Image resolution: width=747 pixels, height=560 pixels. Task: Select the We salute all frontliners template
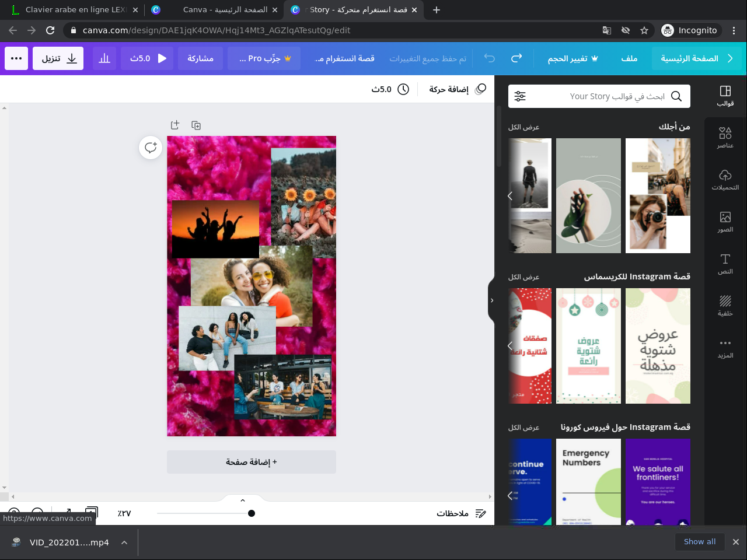[658, 482]
